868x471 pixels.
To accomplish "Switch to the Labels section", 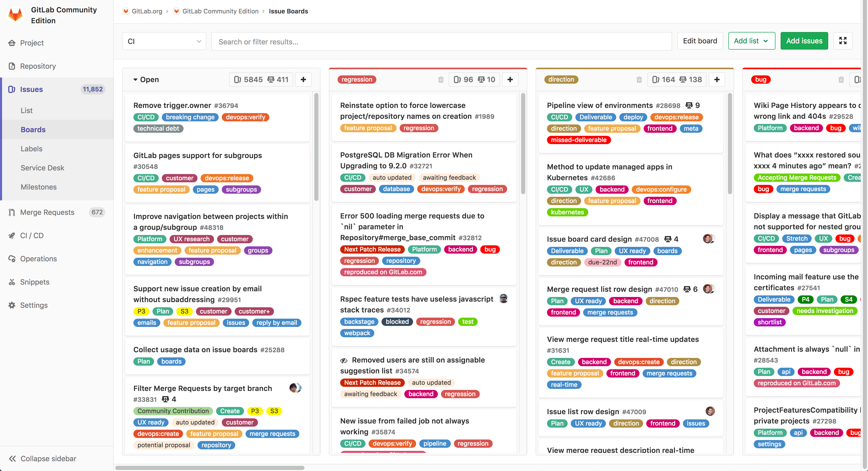I will coord(31,148).
